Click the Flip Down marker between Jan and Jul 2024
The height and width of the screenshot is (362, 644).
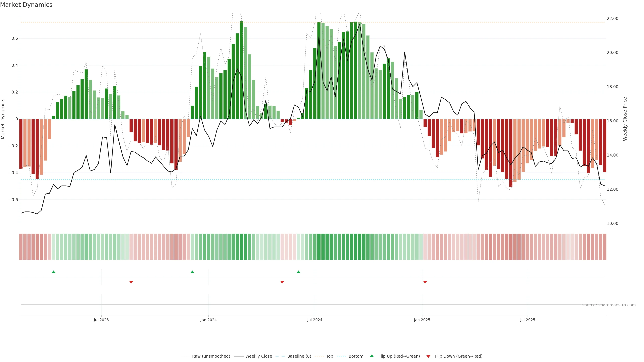[x=282, y=282]
